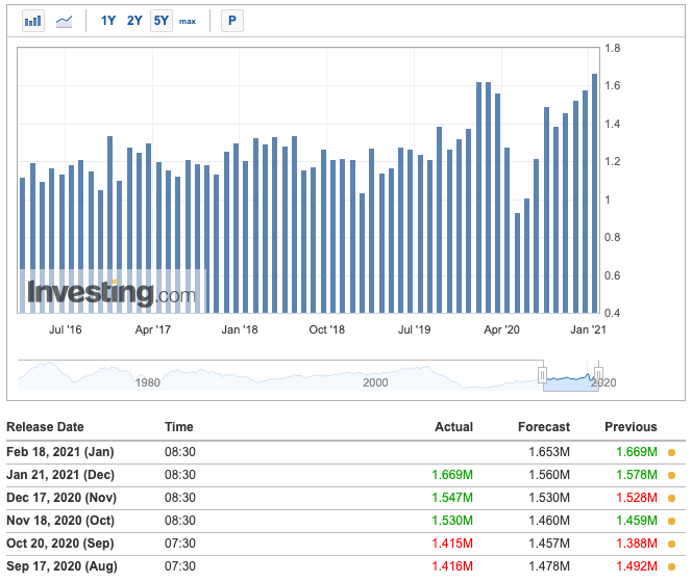This screenshot has width=691, height=581.
Task: Select the 2Y time range
Action: (134, 21)
